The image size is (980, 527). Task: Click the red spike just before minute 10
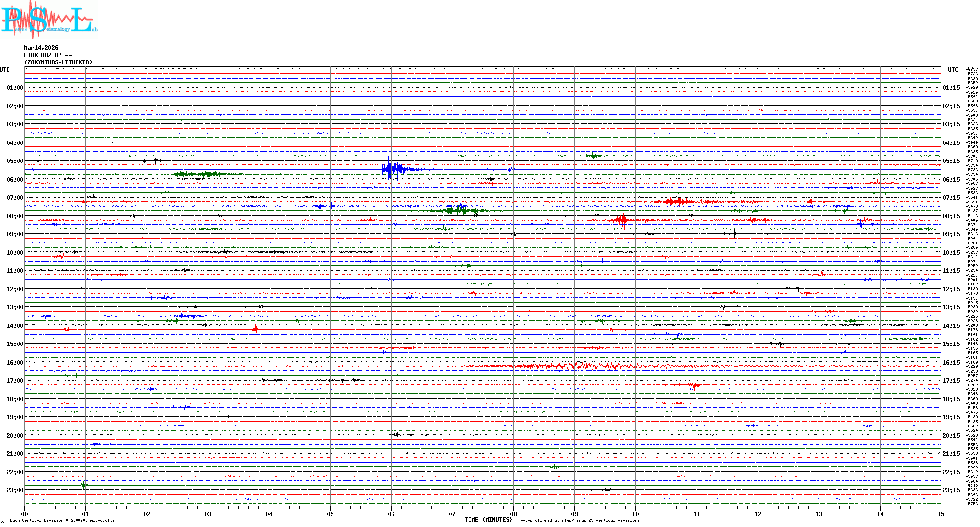[x=623, y=220]
